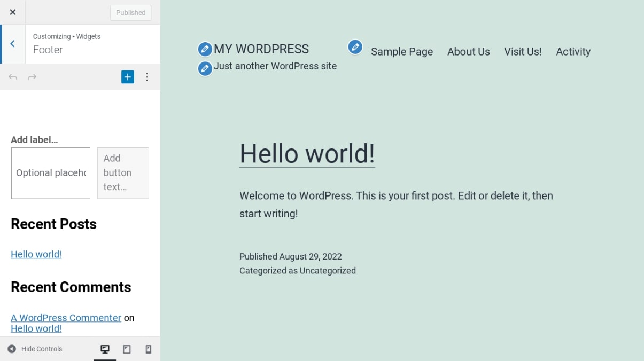644x361 pixels.
Task: Edit tagline using the pencil icon
Action: point(205,68)
